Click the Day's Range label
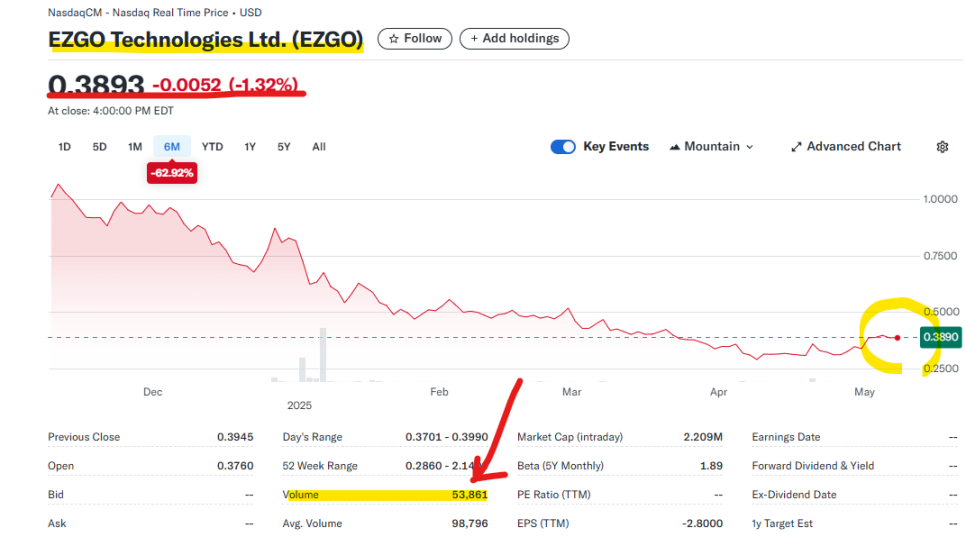 [312, 437]
